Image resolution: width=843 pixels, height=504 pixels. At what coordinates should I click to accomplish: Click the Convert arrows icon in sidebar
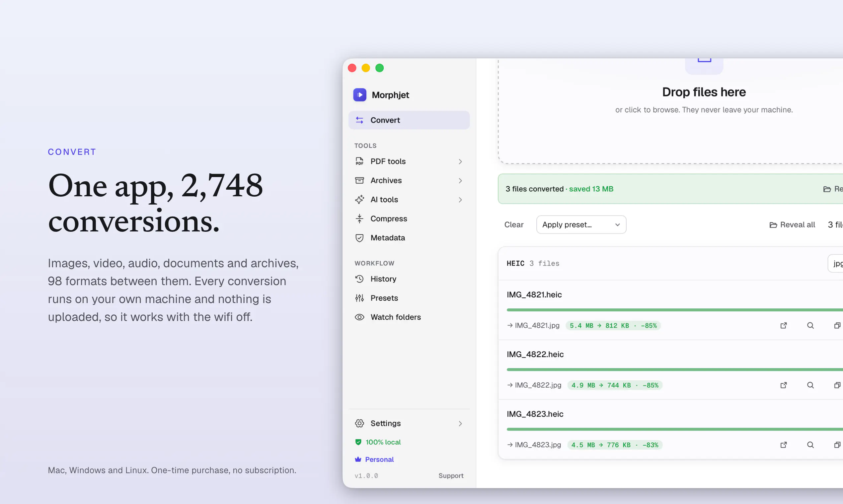[x=359, y=120]
